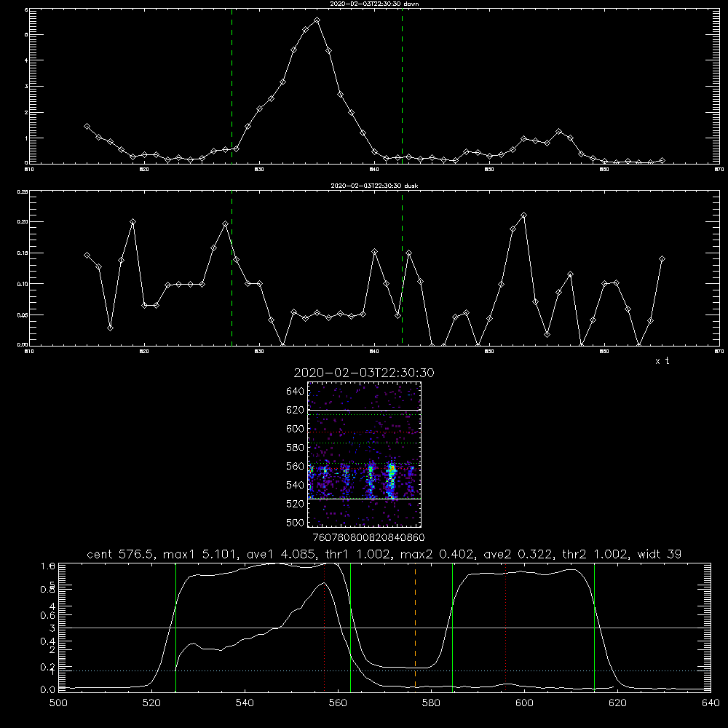
Task: Click the upper white horizontal line in spectrogram at 620
Action: [365, 411]
